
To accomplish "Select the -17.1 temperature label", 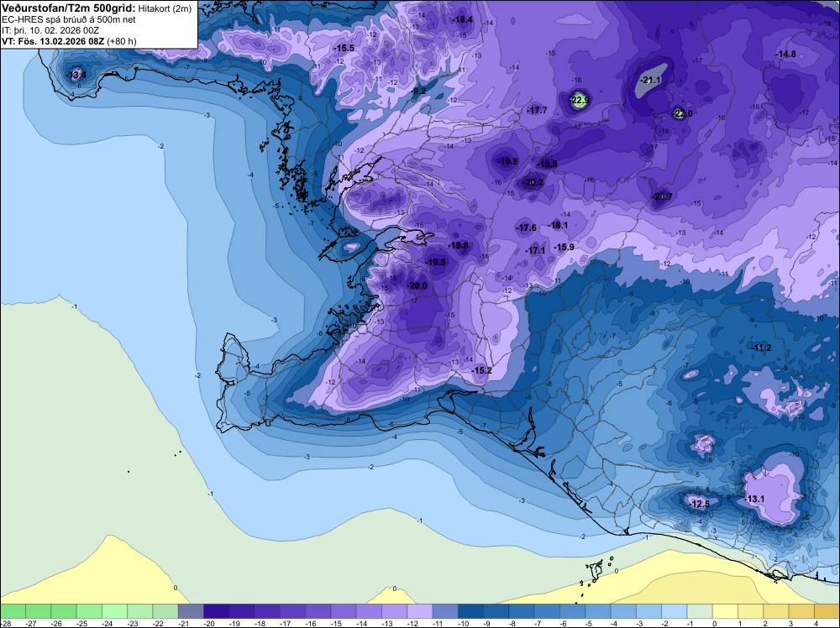I will click(535, 250).
